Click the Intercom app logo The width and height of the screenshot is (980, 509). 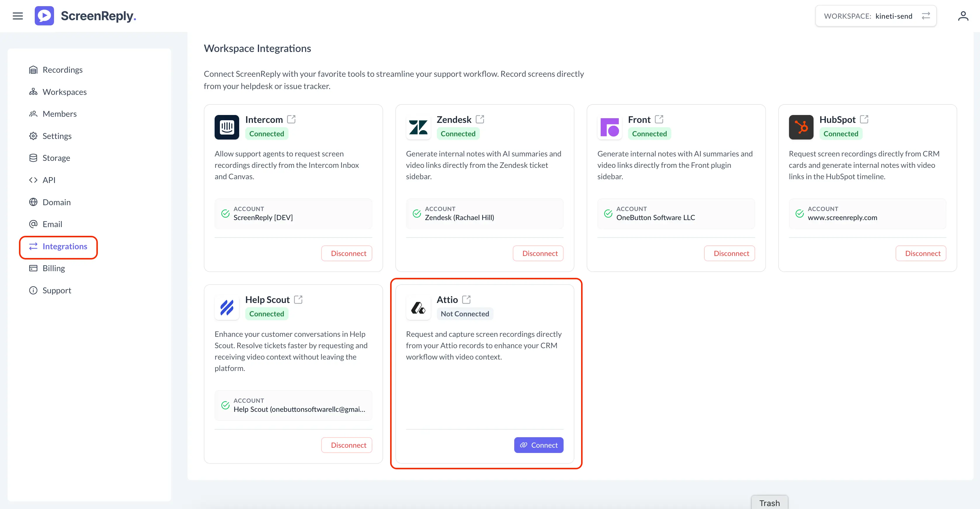pos(227,127)
